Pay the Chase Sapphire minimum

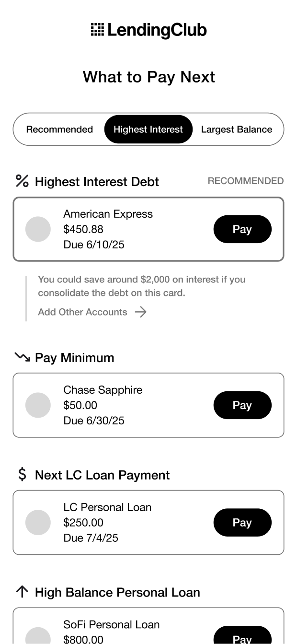coord(242,405)
